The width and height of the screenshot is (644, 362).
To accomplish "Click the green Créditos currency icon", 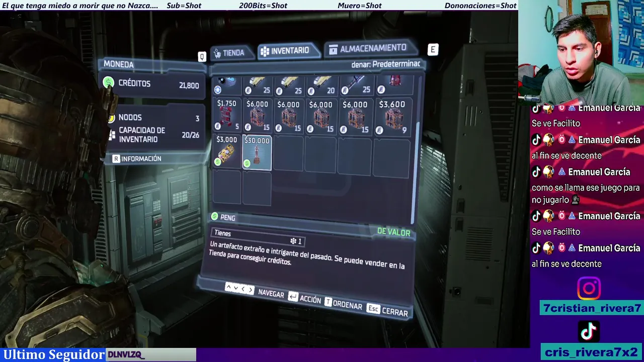I will click(x=108, y=82).
